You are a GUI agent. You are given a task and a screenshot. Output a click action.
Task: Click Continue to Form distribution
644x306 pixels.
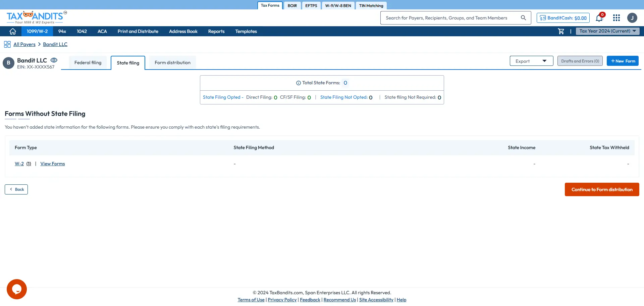click(x=602, y=189)
